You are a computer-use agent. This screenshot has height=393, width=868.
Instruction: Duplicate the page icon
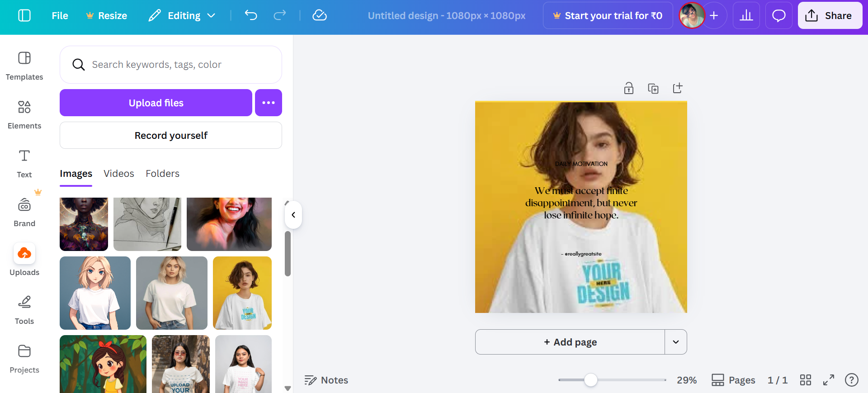(653, 88)
